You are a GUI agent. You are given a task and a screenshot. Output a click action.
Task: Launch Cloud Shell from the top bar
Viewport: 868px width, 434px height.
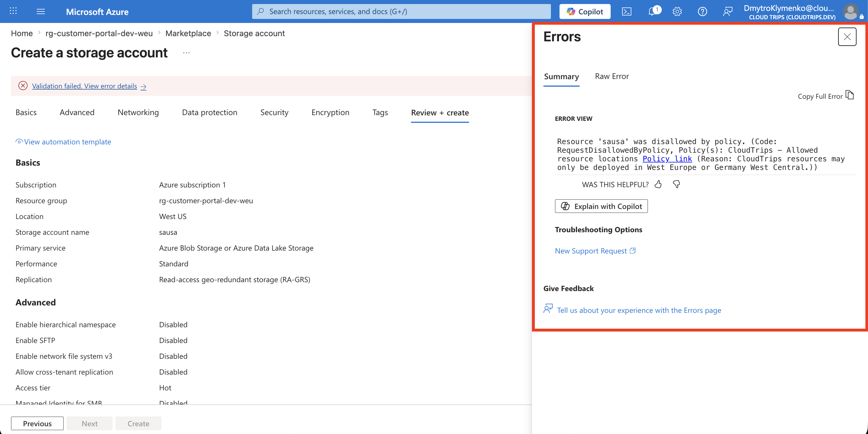point(627,11)
